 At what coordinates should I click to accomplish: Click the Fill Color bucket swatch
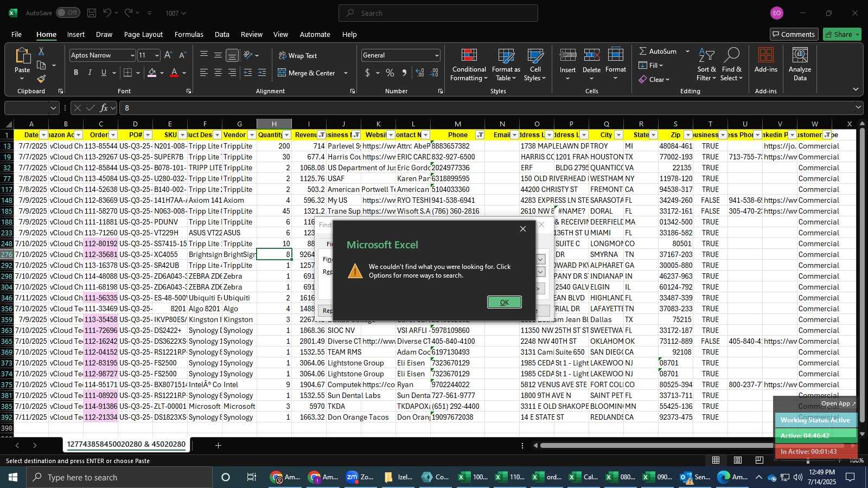[152, 73]
